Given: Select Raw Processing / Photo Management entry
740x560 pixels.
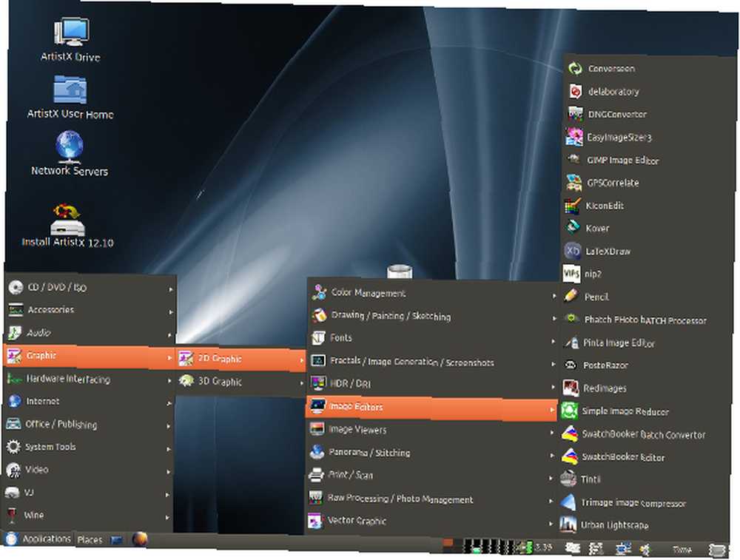Looking at the screenshot, I should click(430, 498).
